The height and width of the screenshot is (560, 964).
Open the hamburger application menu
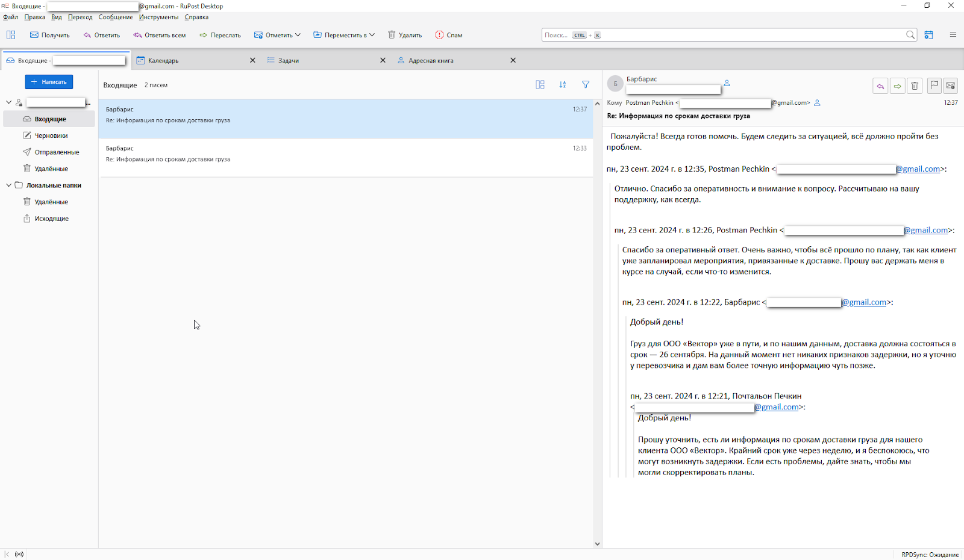pyautogui.click(x=953, y=35)
